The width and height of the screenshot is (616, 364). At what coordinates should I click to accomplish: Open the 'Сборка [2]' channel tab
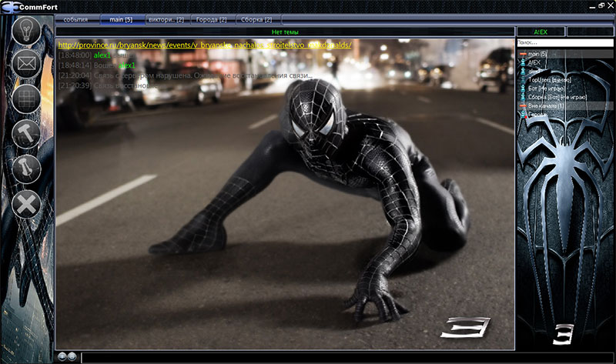(256, 18)
